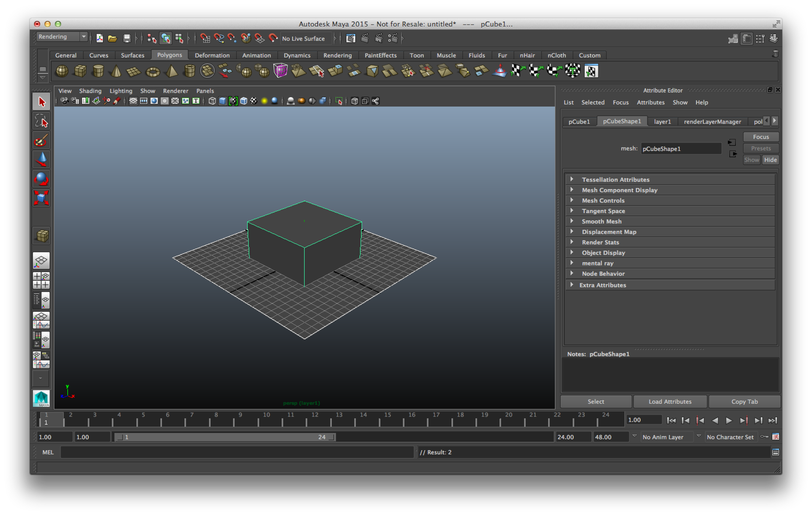Choose the Lasso selection tool
The height and width of the screenshot is (516, 812).
(41, 121)
